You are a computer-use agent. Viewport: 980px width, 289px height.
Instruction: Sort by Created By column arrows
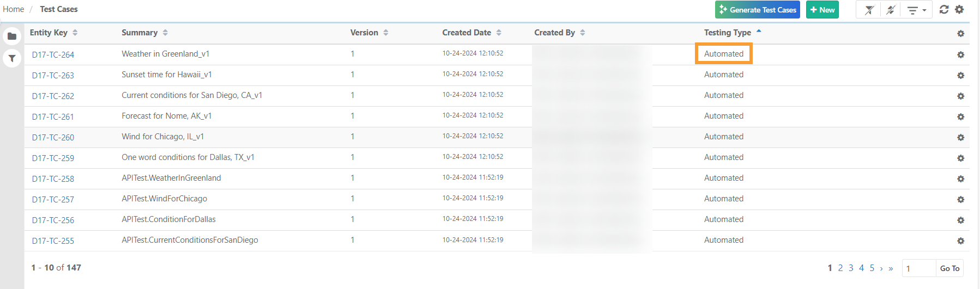coord(583,33)
